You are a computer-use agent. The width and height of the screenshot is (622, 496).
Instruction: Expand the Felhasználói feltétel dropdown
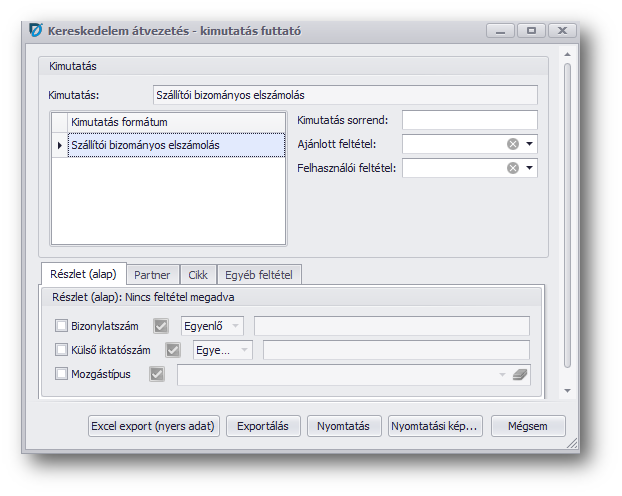pyautogui.click(x=530, y=168)
